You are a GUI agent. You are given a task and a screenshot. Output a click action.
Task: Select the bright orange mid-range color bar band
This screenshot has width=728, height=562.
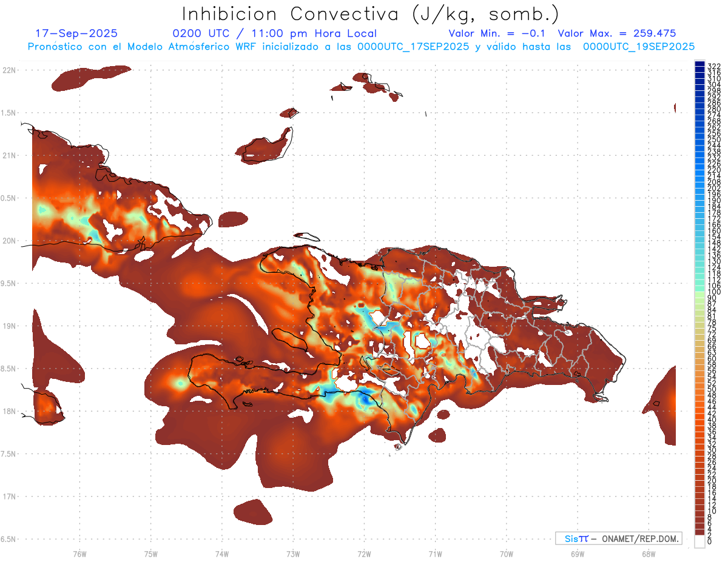pos(699,418)
